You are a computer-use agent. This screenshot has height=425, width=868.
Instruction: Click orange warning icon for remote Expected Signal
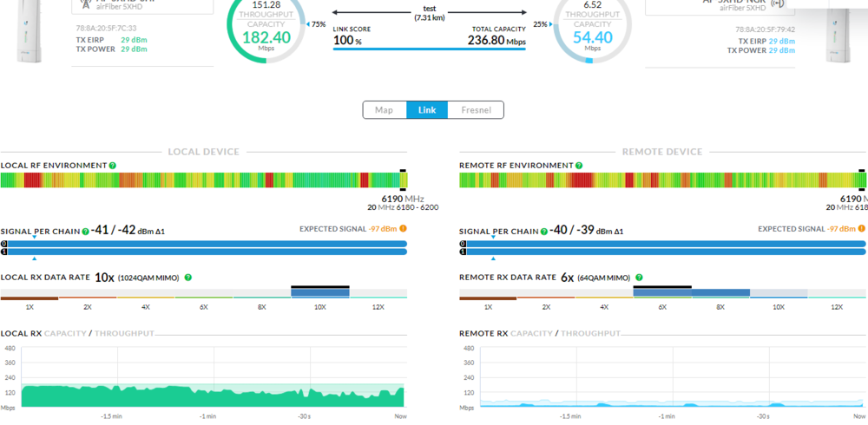tap(861, 229)
